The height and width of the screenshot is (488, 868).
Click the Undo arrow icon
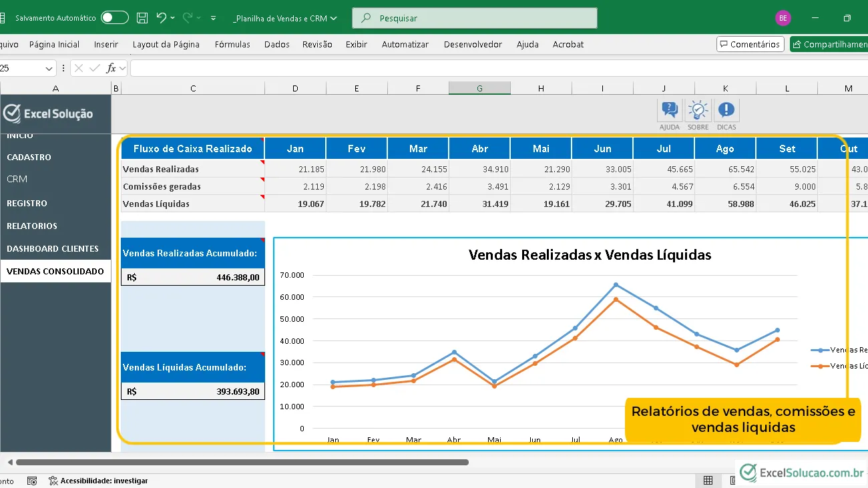161,18
